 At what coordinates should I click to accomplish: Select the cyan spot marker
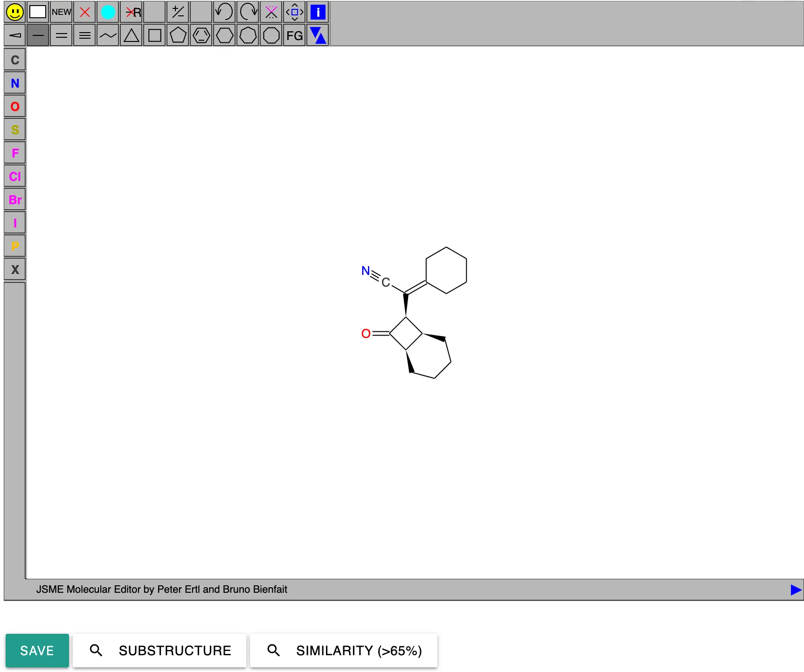click(x=108, y=12)
